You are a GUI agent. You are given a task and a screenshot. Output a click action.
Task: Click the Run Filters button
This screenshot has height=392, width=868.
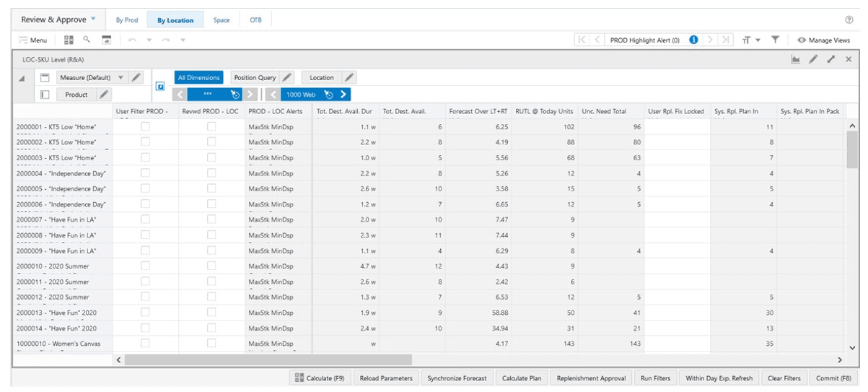tap(656, 378)
